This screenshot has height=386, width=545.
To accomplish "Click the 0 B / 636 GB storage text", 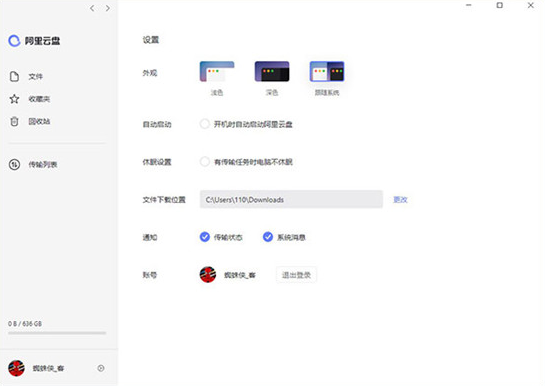I will pos(25,323).
